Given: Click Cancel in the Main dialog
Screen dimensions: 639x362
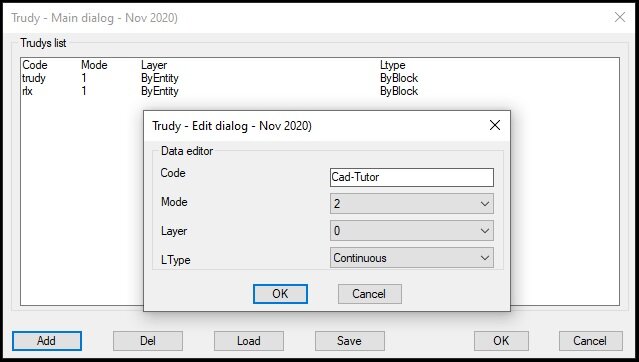Looking at the screenshot, I should (x=591, y=341).
